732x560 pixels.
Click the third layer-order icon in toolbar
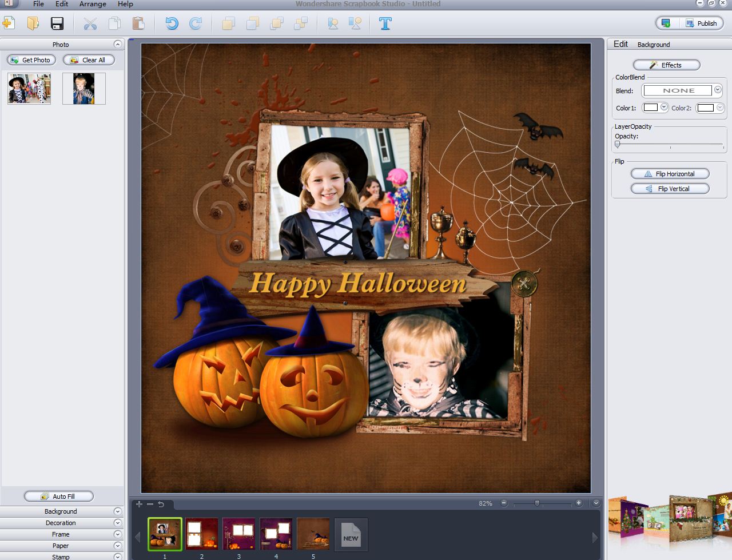277,23
